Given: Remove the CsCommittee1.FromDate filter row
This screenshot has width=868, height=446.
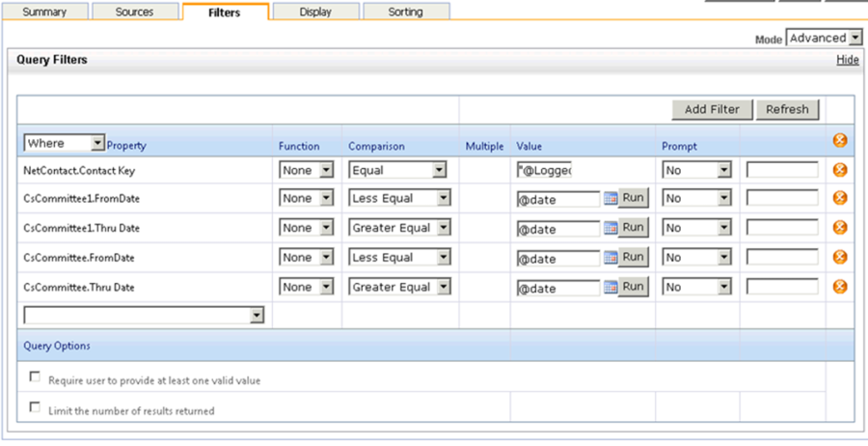Looking at the screenshot, I should 840,199.
